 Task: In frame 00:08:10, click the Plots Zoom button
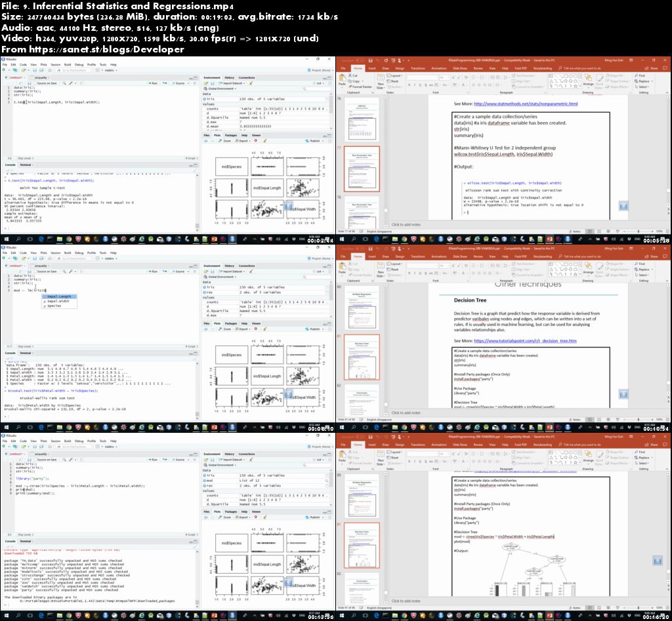point(225,329)
